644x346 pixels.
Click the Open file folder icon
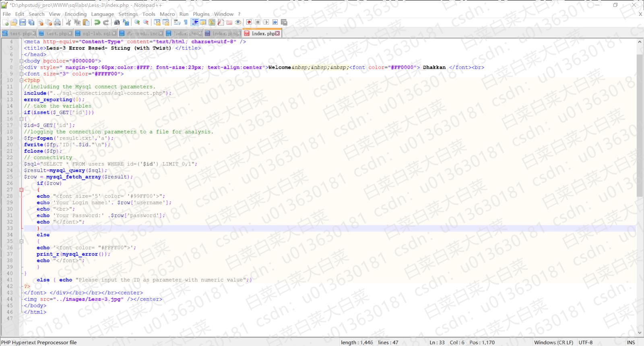14,22
